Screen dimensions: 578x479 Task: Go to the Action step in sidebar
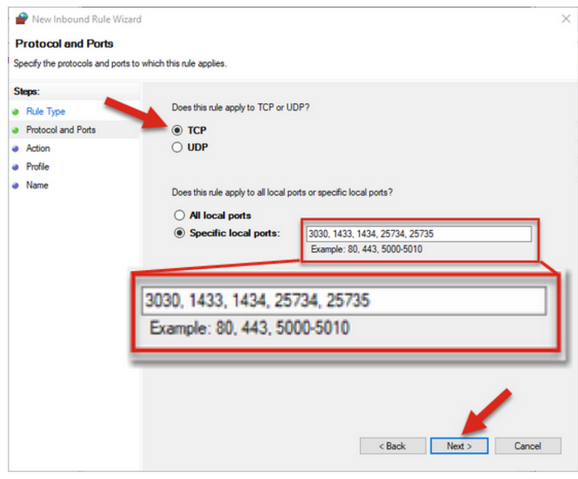tap(38, 148)
